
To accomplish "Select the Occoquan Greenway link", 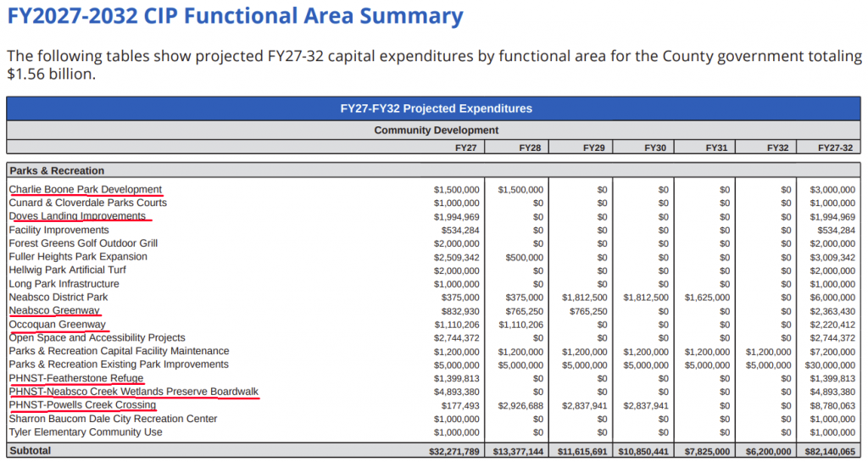I will point(58,325).
